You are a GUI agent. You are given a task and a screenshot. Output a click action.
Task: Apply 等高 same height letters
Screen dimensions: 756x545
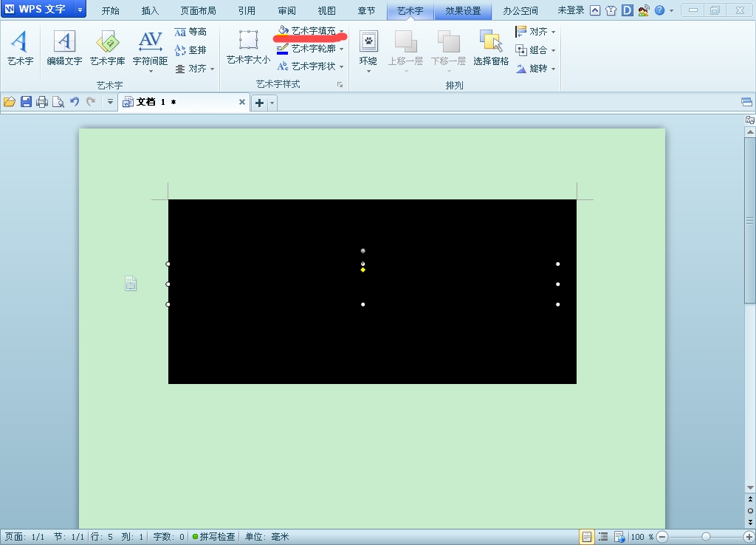191,32
